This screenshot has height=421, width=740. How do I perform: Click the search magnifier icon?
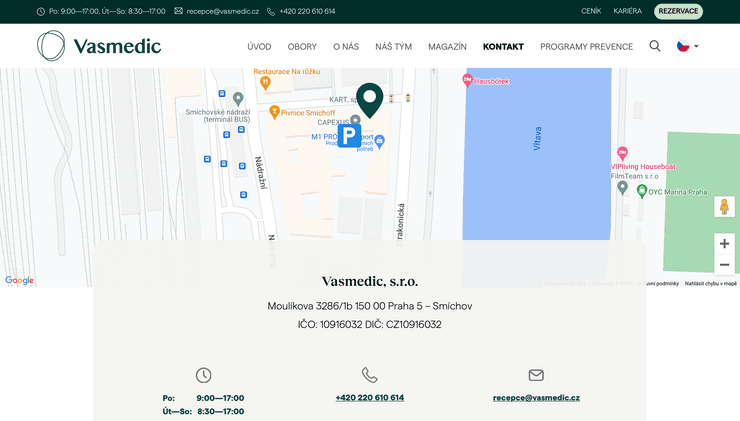655,46
